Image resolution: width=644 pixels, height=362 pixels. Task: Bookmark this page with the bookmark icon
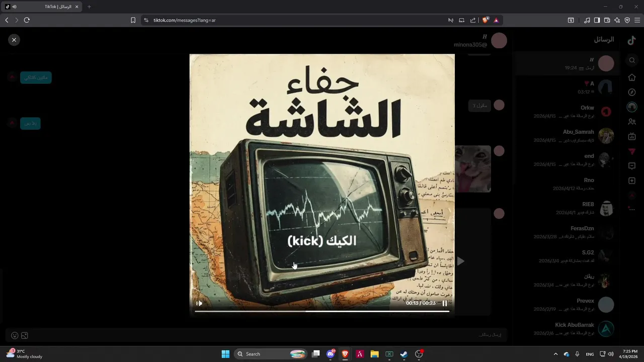133,20
